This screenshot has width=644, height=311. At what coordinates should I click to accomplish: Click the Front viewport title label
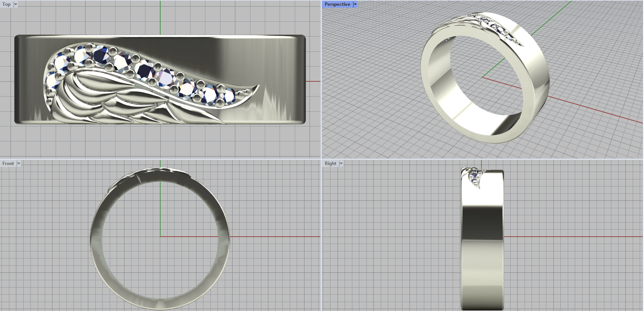[x=8, y=164]
